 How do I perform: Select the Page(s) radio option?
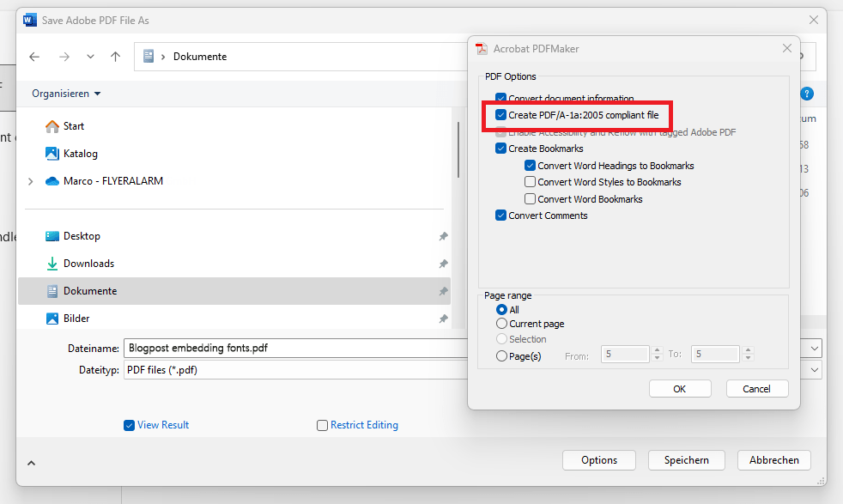[501, 355]
